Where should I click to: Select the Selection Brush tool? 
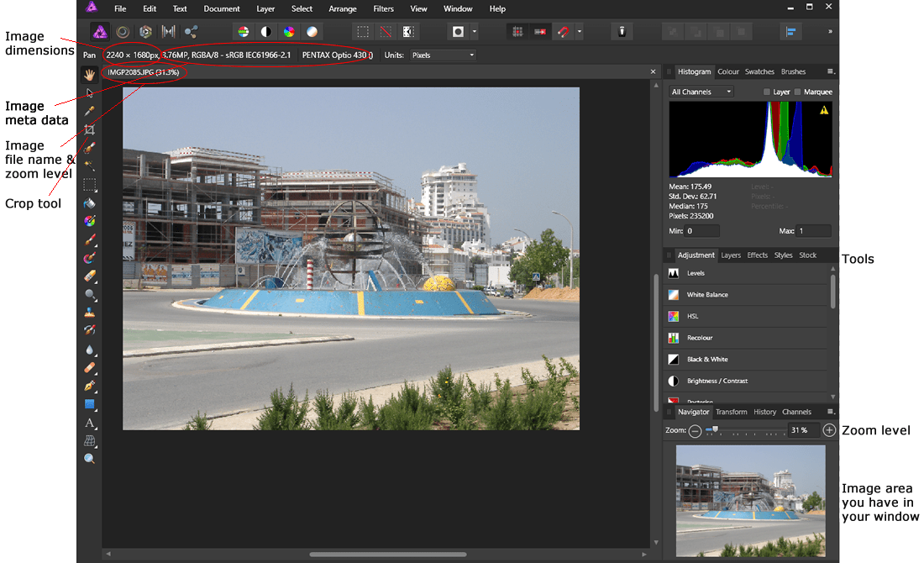[x=90, y=148]
